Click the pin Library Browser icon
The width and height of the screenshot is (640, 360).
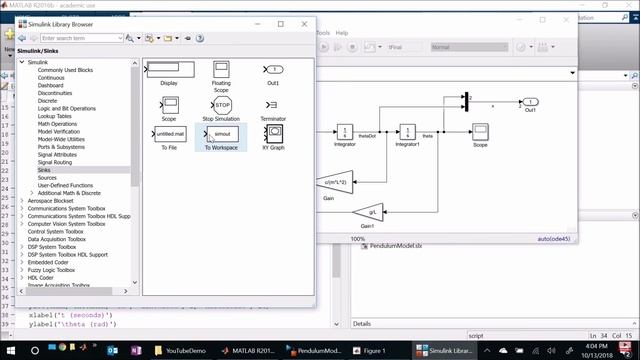[x=188, y=38]
